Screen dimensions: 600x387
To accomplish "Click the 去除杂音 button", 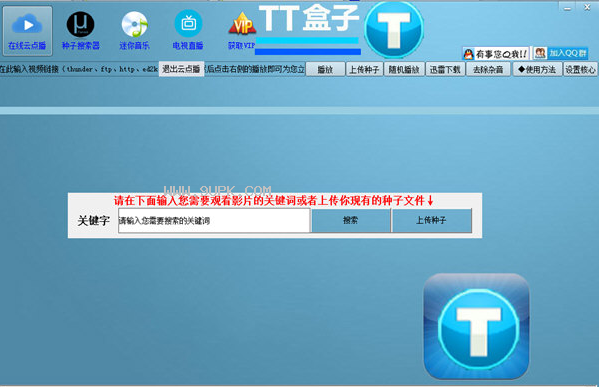I will tap(488, 70).
